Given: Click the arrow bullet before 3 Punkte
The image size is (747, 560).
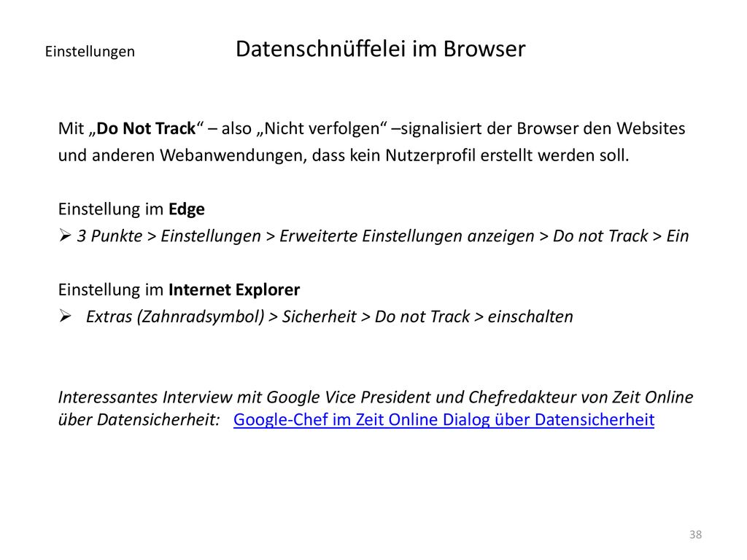Looking at the screenshot, I should click(65, 235).
